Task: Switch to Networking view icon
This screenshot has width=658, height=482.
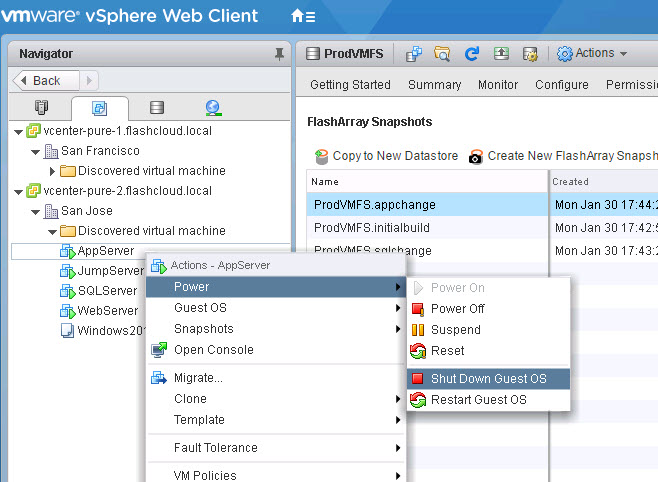Action: click(213, 108)
